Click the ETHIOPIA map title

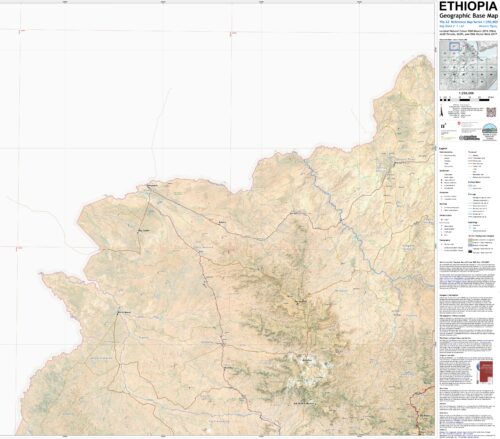click(468, 6)
